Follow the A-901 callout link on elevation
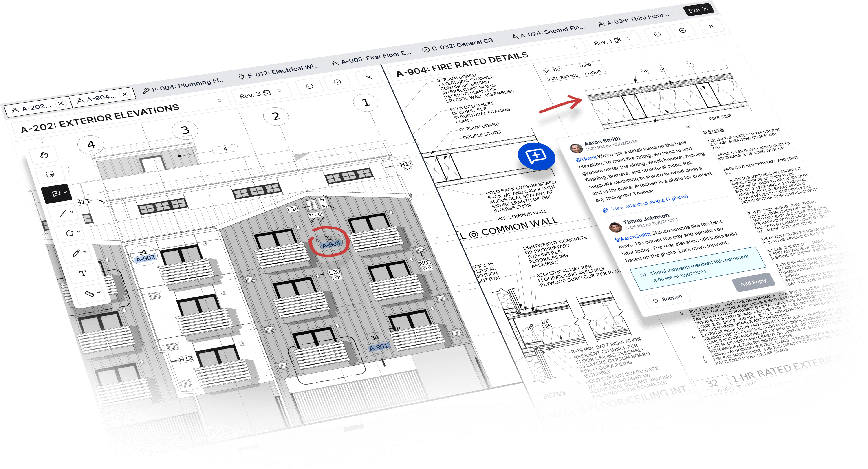This screenshot has height=469, width=868. coord(379,347)
